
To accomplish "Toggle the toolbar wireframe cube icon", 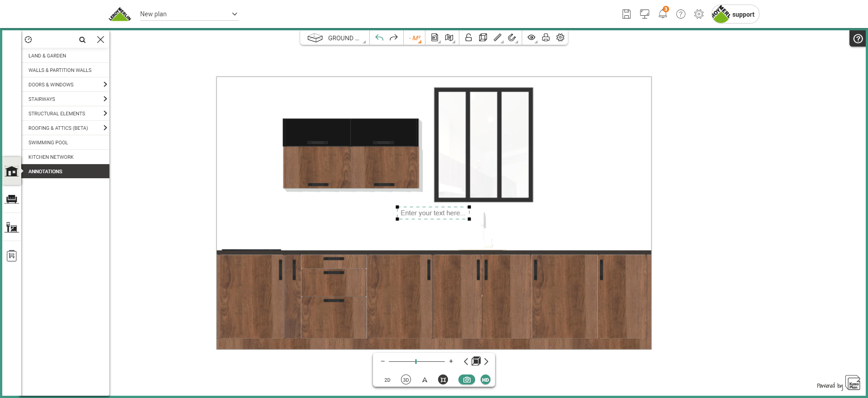I will (x=483, y=38).
